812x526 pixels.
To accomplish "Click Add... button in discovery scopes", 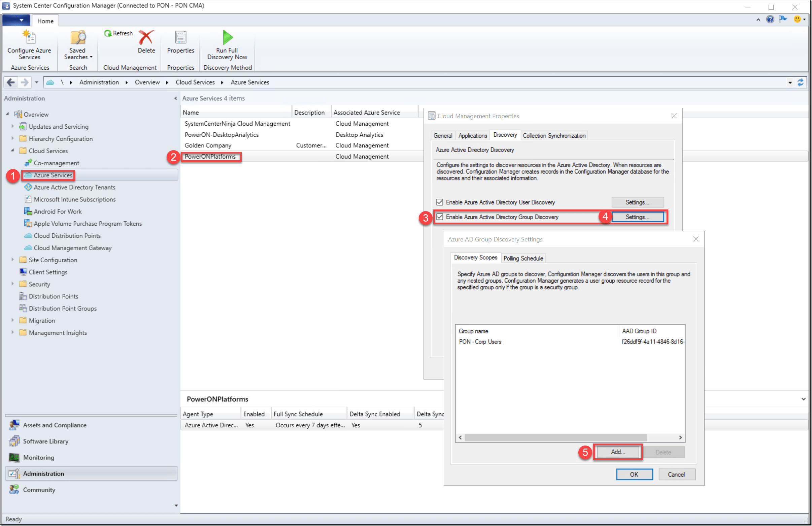I will 618,452.
